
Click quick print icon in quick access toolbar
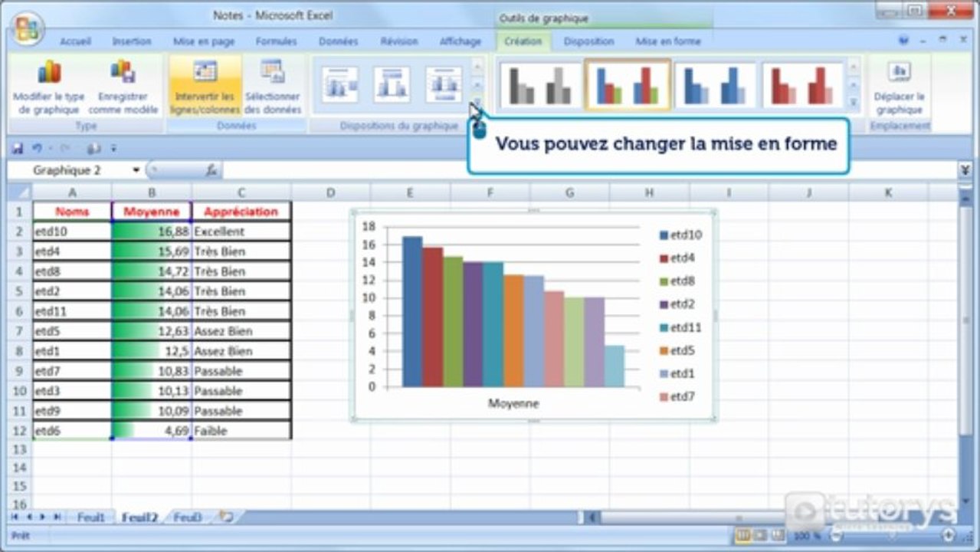(x=93, y=148)
